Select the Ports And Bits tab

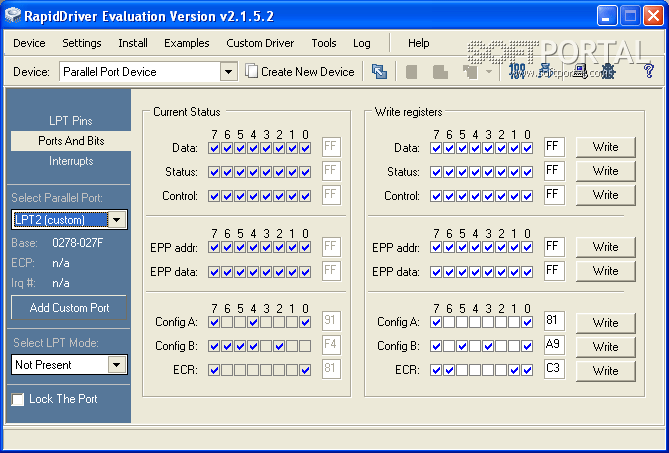71,141
